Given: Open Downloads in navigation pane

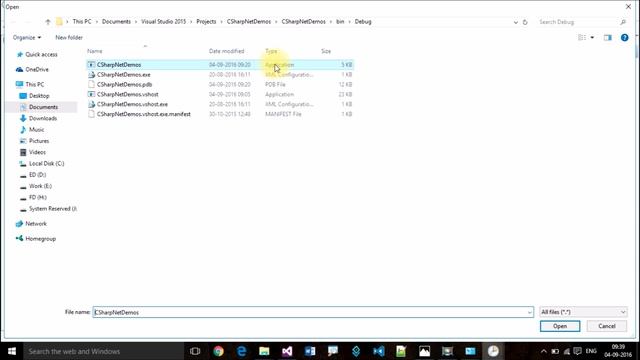Looking at the screenshot, I should (43, 118).
